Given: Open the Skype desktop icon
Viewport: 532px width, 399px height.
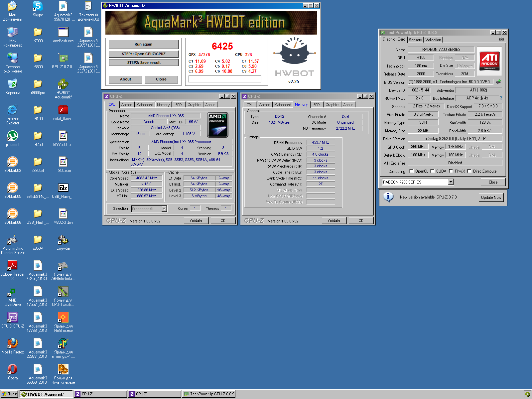Looking at the screenshot, I should [38, 6].
